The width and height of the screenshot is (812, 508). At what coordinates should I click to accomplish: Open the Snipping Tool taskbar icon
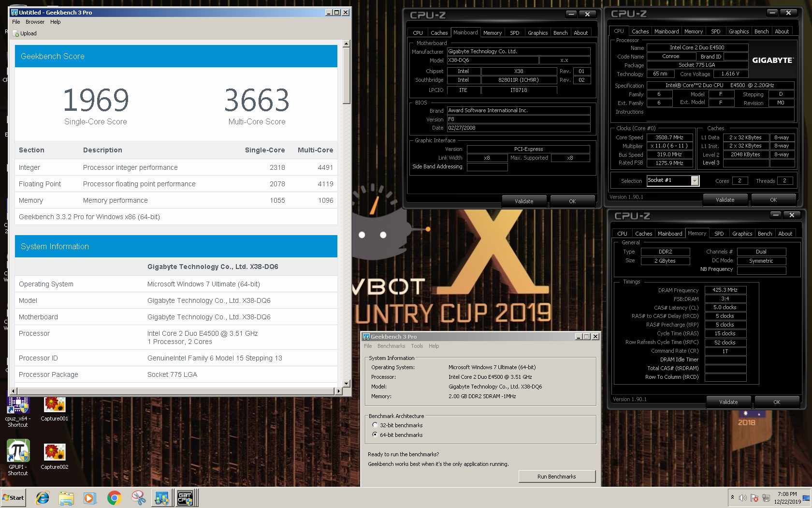pos(138,498)
